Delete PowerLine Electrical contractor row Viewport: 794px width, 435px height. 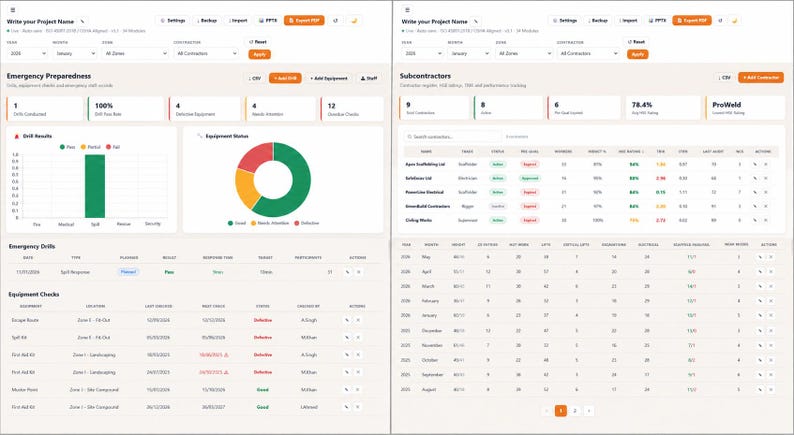click(x=766, y=192)
